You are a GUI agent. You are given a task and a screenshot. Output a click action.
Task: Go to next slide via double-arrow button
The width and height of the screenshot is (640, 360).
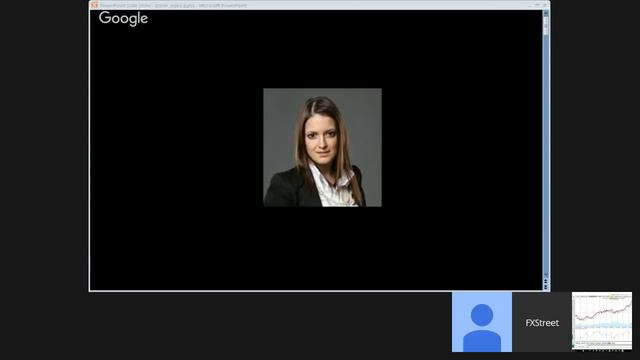[x=546, y=287]
